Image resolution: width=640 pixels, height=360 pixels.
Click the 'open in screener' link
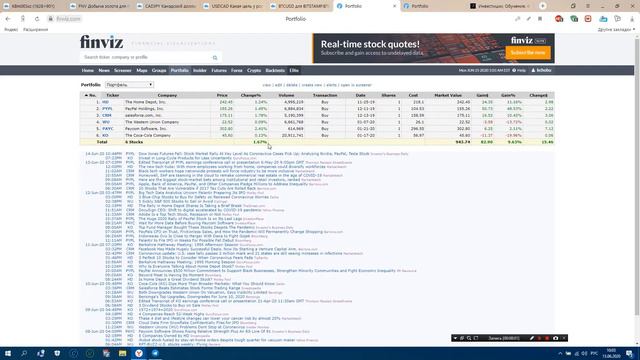(x=356, y=85)
